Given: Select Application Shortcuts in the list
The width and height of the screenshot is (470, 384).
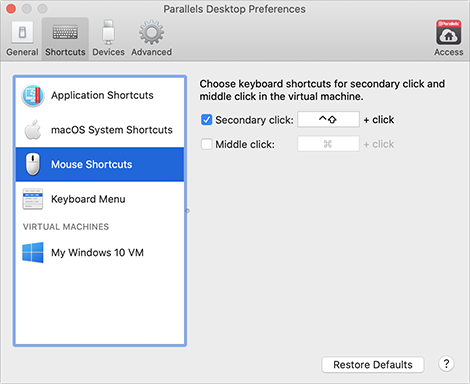Looking at the screenshot, I should (x=100, y=95).
